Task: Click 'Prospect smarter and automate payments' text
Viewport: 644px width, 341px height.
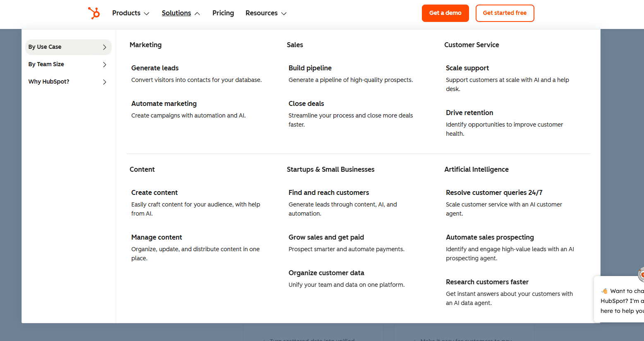Action: [x=346, y=249]
